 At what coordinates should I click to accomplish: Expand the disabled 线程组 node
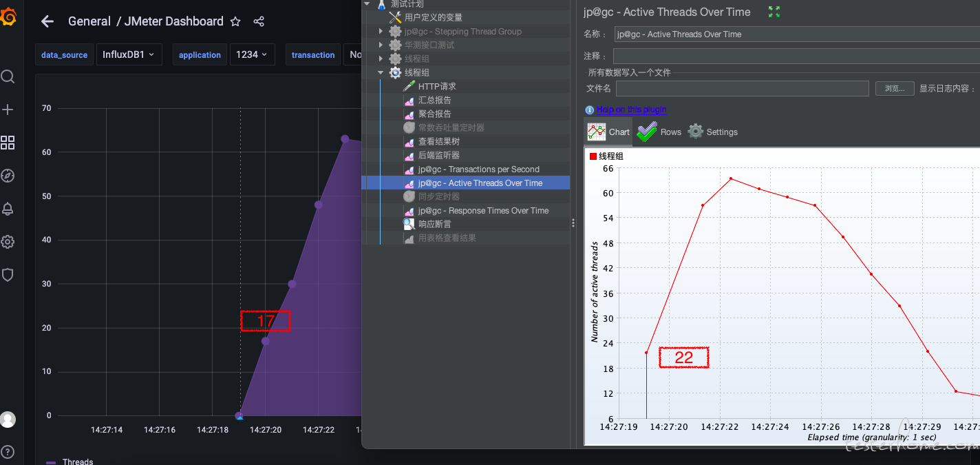381,59
